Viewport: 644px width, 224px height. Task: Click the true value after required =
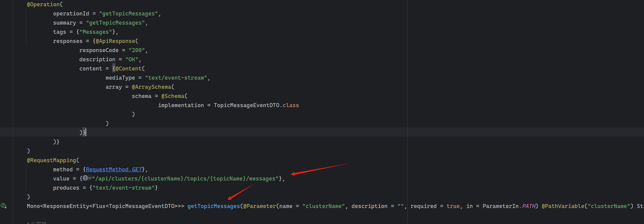click(453, 206)
